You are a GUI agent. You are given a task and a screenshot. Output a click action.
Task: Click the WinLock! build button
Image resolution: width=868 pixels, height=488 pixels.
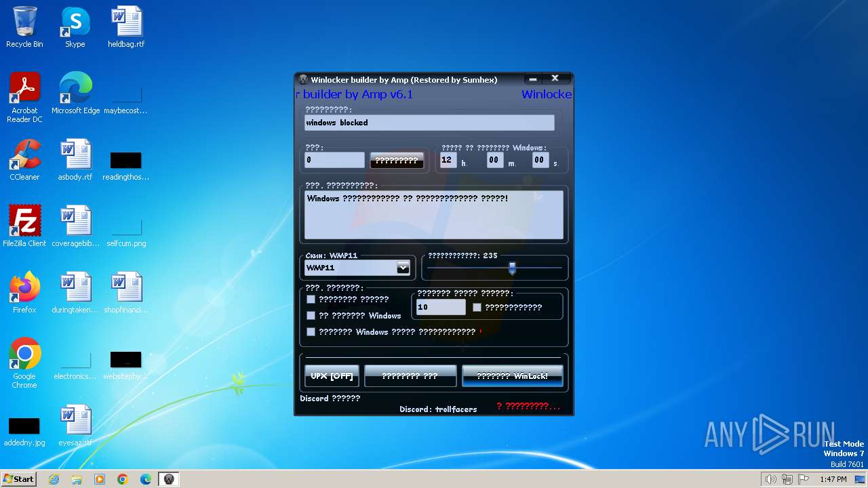(513, 375)
